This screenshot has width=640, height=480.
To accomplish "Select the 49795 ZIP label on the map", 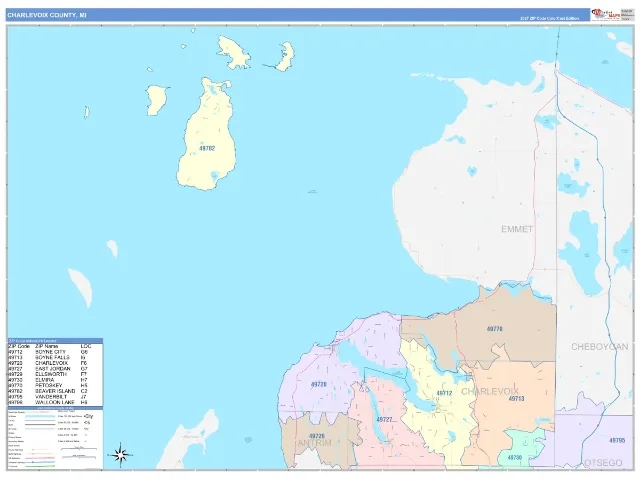I will click(x=617, y=440).
